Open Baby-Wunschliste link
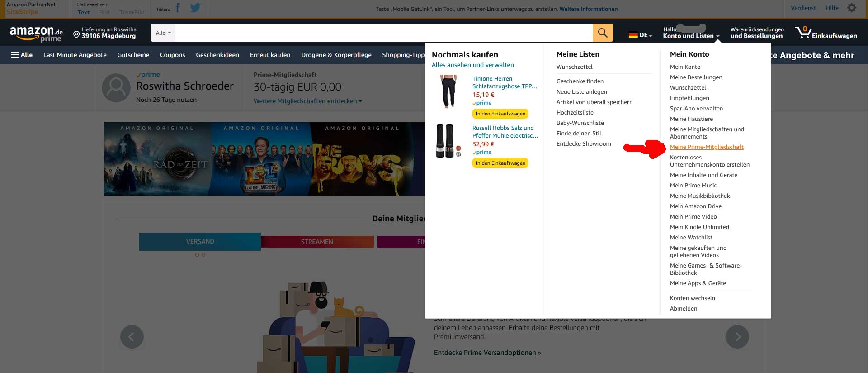This screenshot has height=373, width=868. pyautogui.click(x=580, y=123)
